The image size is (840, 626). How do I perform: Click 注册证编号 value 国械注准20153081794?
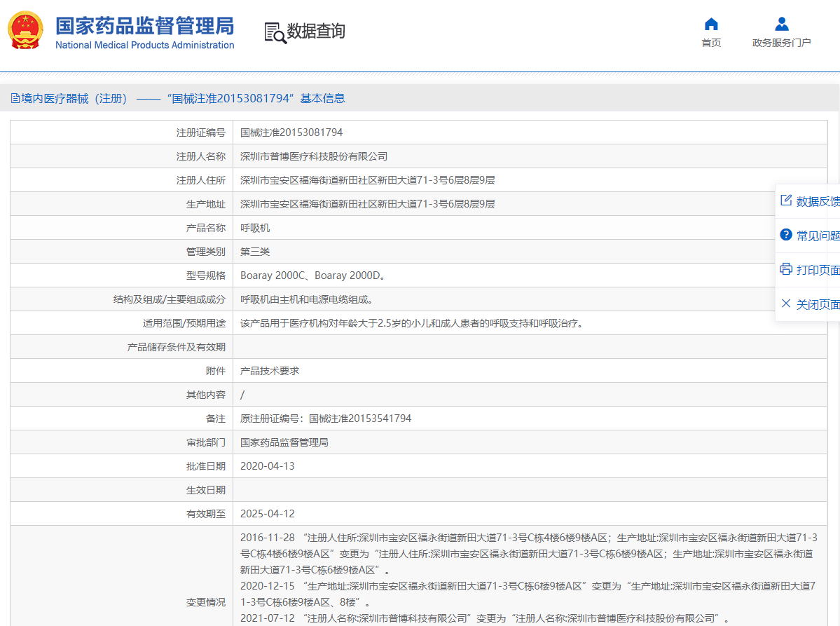click(x=291, y=132)
